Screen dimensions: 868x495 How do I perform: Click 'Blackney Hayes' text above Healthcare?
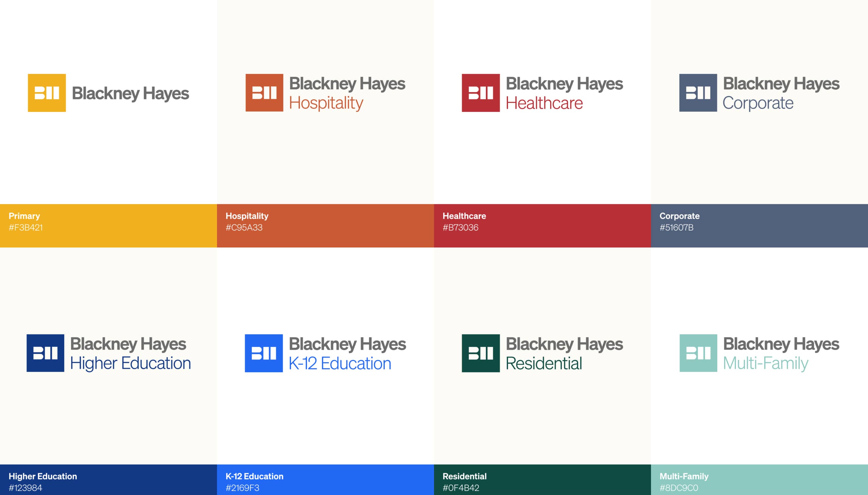565,84
